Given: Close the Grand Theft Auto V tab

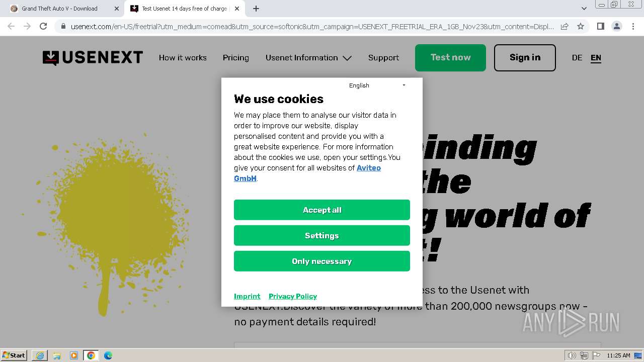Looking at the screenshot, I should [x=117, y=9].
